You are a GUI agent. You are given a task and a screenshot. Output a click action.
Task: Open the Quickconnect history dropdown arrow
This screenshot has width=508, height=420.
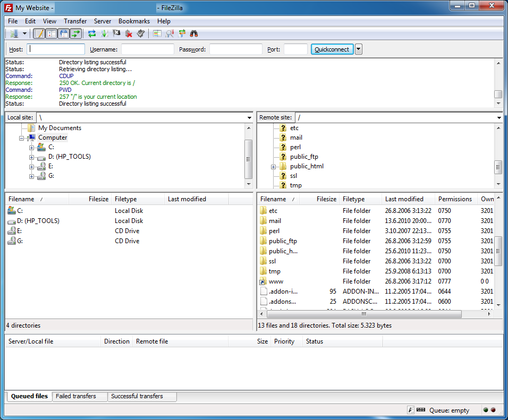(x=358, y=49)
